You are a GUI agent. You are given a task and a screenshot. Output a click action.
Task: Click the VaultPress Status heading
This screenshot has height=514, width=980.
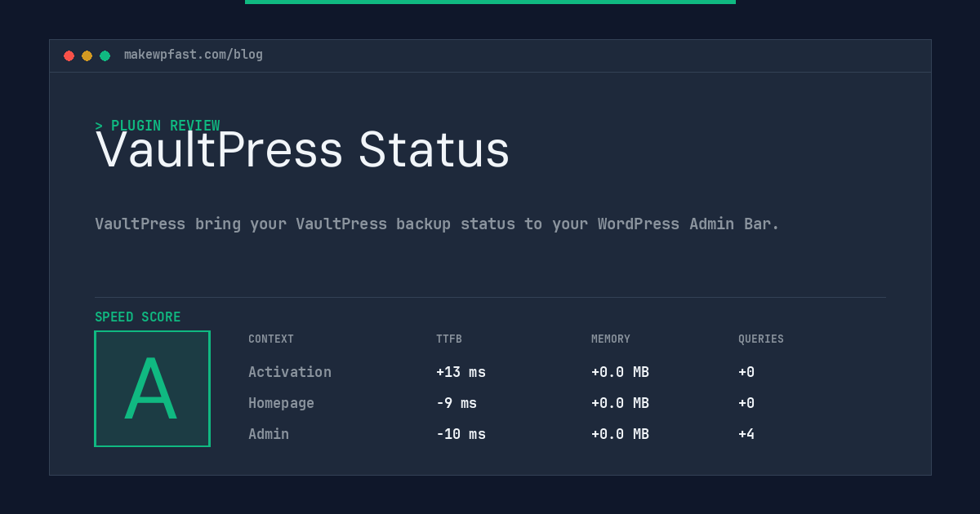coord(302,150)
